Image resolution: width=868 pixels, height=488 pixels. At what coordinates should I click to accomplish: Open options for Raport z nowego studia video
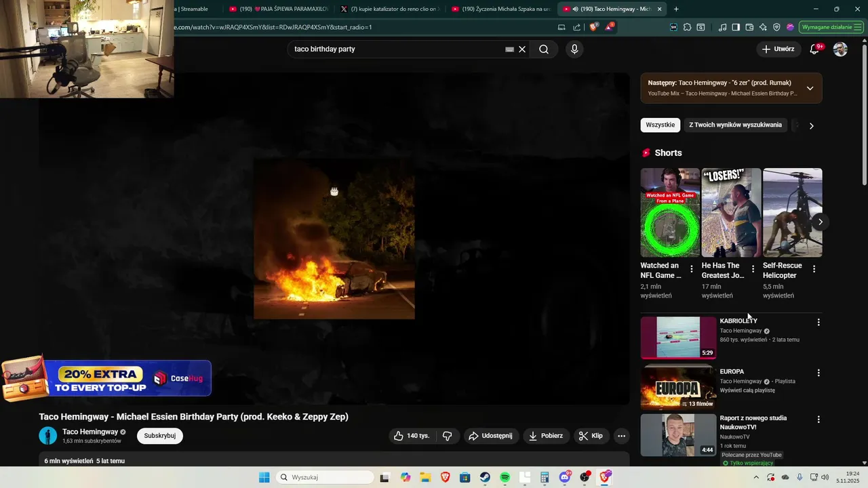pyautogui.click(x=818, y=420)
